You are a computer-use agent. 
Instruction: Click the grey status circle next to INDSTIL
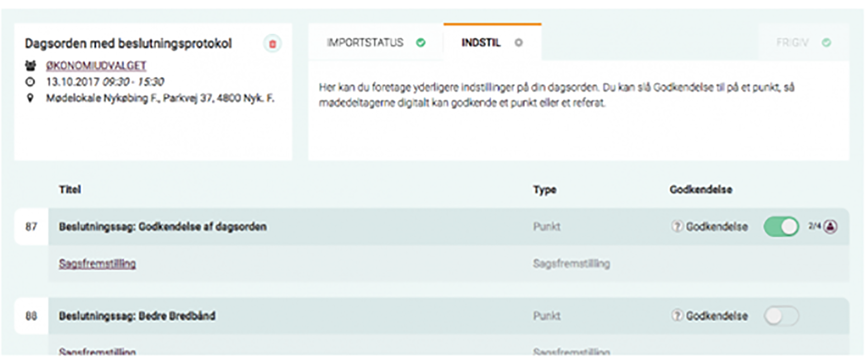click(519, 42)
